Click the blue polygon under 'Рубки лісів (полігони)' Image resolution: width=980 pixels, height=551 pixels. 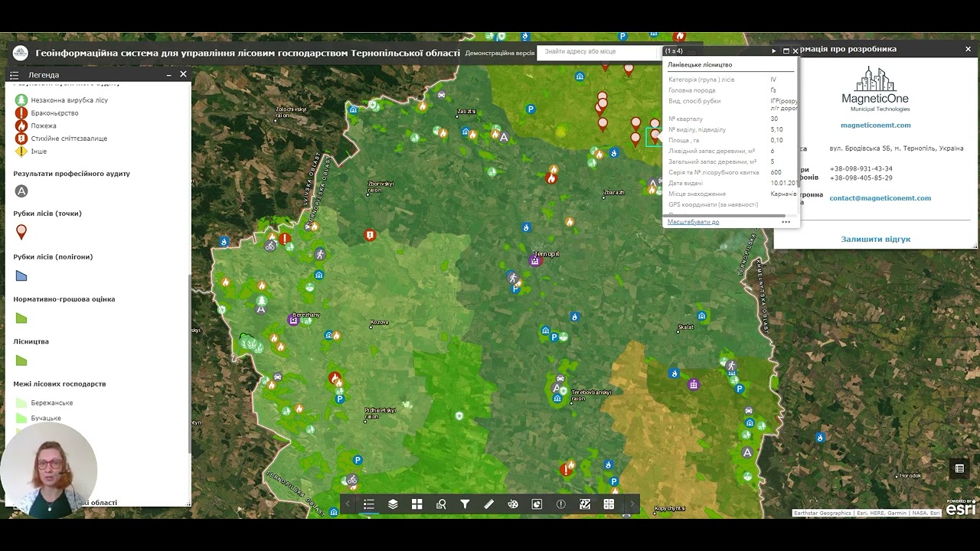point(21,275)
